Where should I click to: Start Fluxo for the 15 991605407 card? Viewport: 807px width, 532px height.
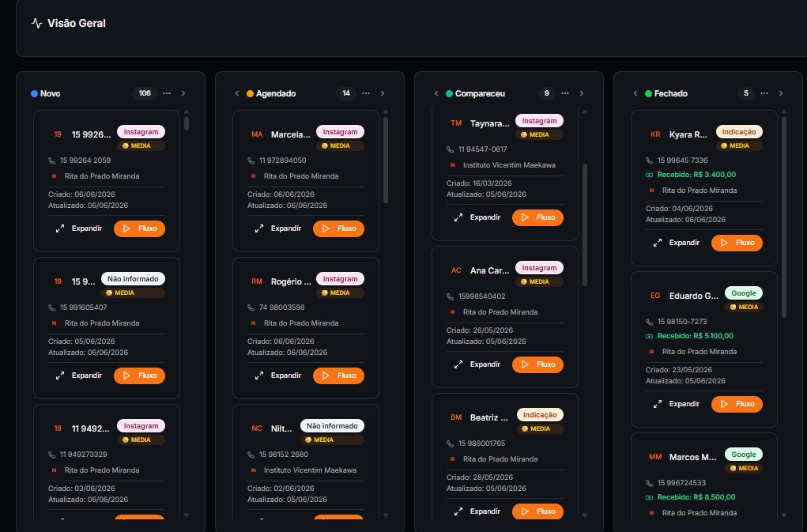point(139,375)
